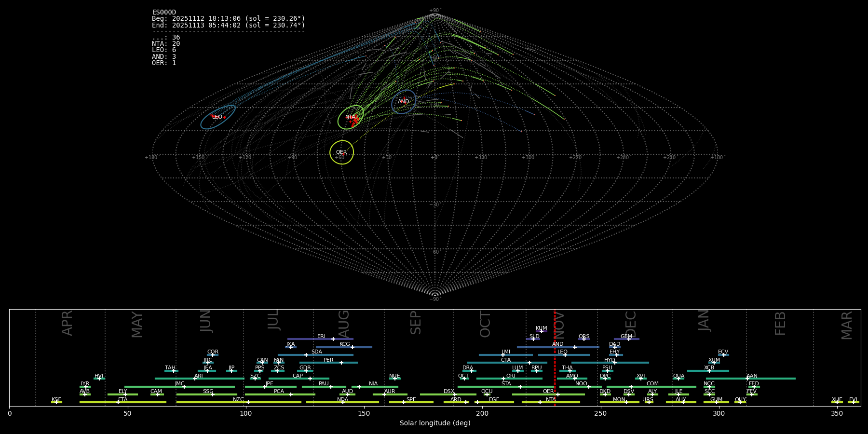Click the ORI shower bar on timeline
This screenshot has width=868, height=434.
[x=509, y=379]
